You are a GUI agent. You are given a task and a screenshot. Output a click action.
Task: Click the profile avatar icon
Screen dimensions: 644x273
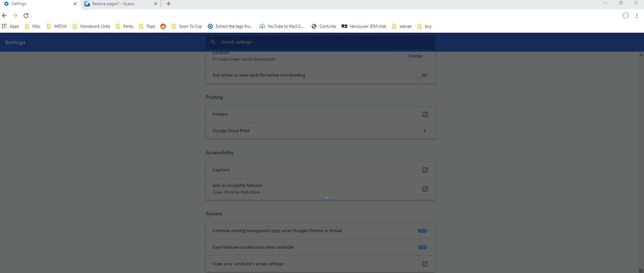coord(626,16)
